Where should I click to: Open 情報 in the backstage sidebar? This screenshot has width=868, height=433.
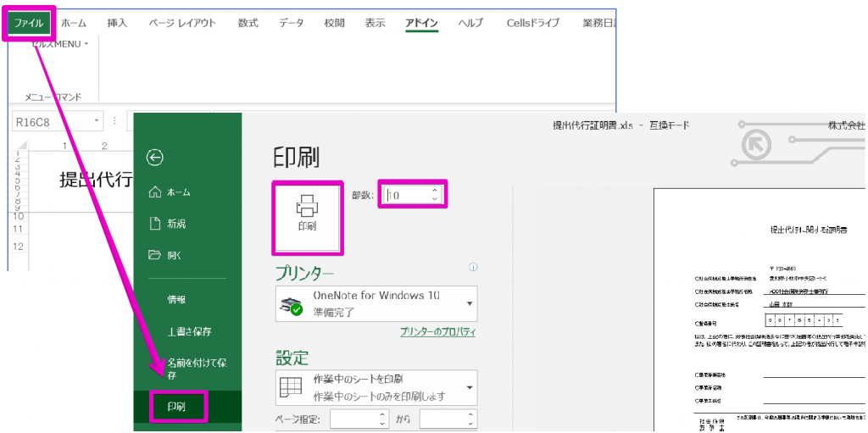(x=175, y=299)
